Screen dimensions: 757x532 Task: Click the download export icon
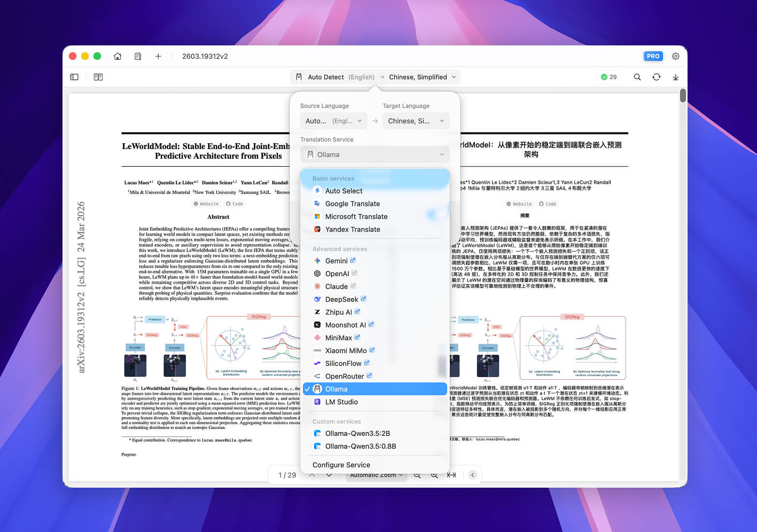coord(676,77)
